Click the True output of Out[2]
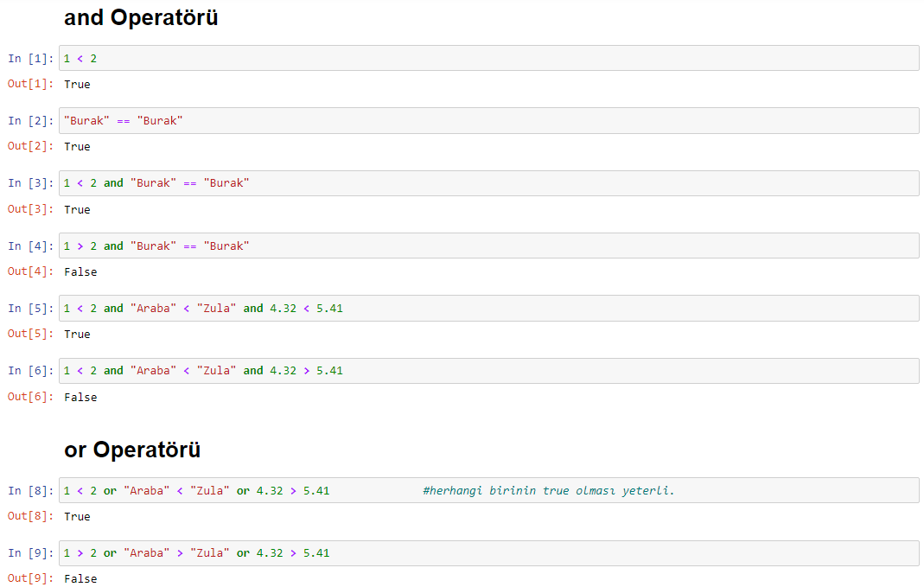Viewport: 924px width, 587px height. pyautogui.click(x=77, y=147)
